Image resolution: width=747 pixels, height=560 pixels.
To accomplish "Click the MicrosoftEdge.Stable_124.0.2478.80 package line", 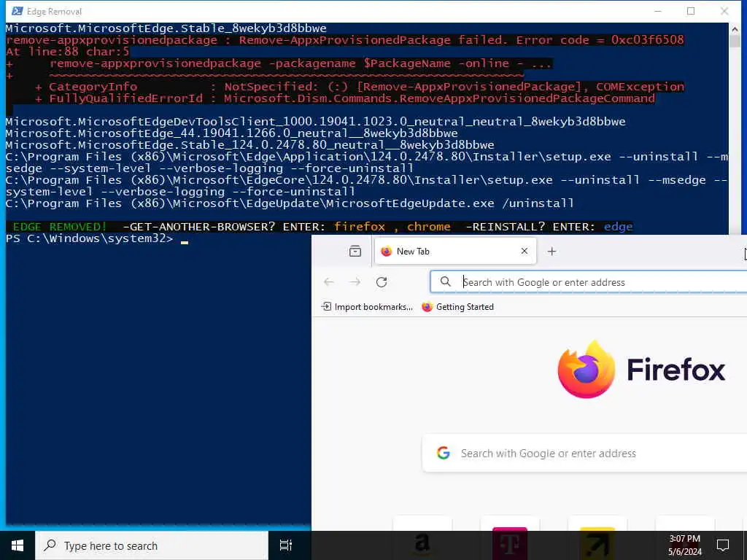I will [x=249, y=145].
